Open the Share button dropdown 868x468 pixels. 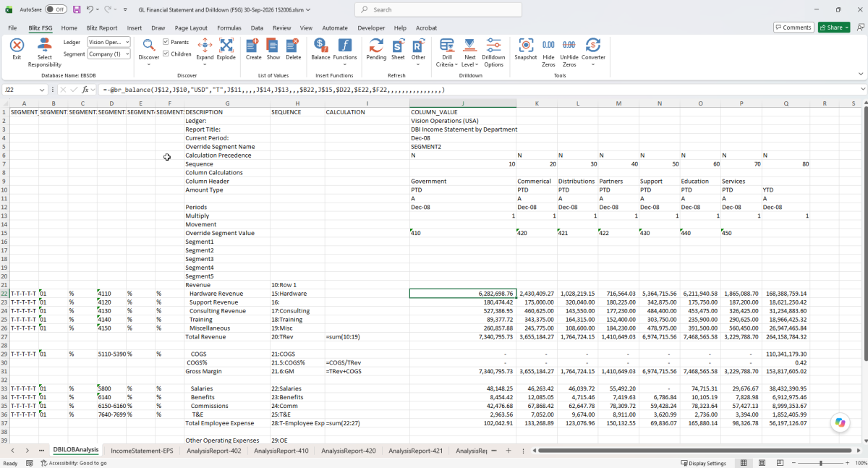[834, 27]
